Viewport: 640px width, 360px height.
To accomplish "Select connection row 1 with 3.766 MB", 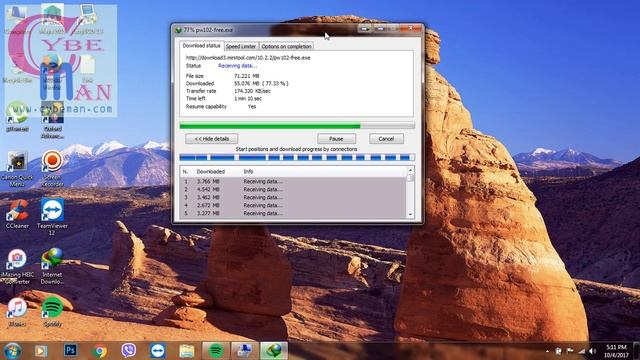I will (293, 181).
